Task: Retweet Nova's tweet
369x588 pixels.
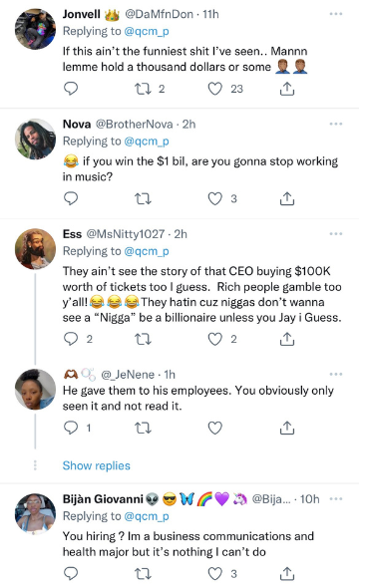Action: (143, 198)
